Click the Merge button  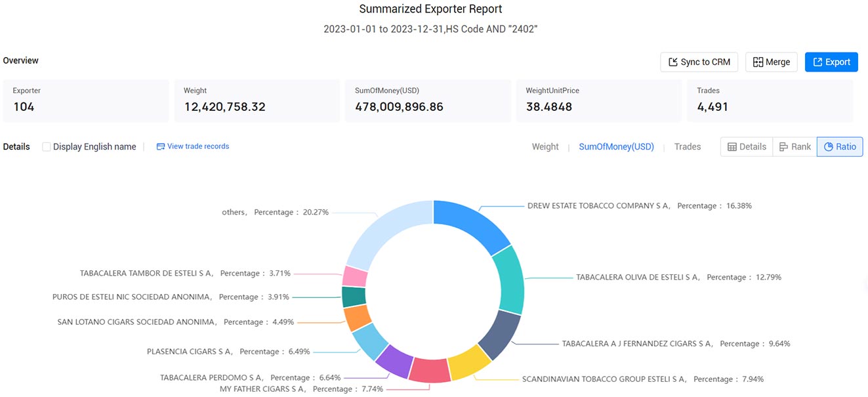pyautogui.click(x=772, y=62)
